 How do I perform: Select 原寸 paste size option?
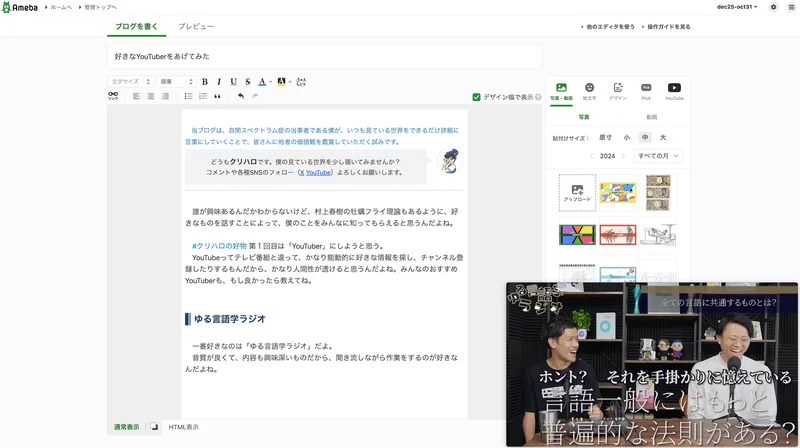point(605,137)
